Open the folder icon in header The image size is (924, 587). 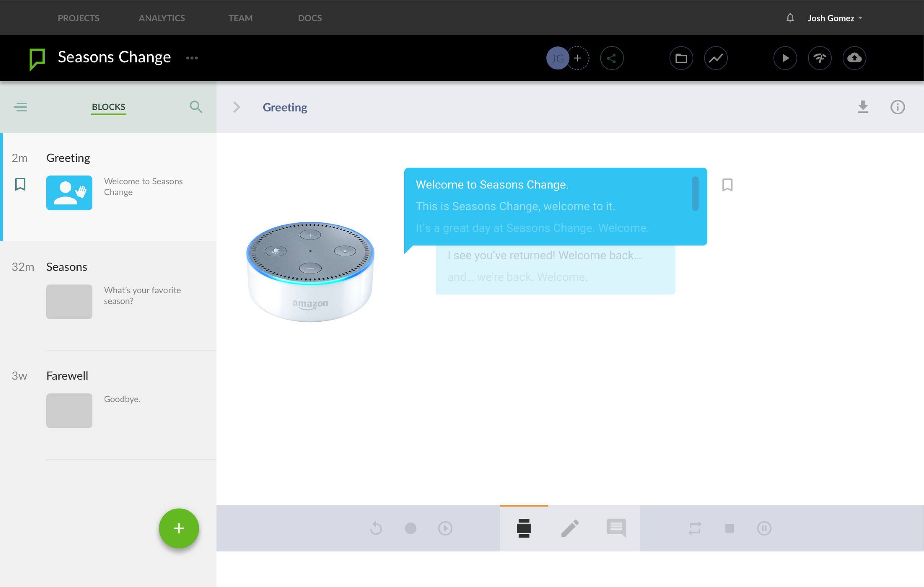[x=681, y=58]
